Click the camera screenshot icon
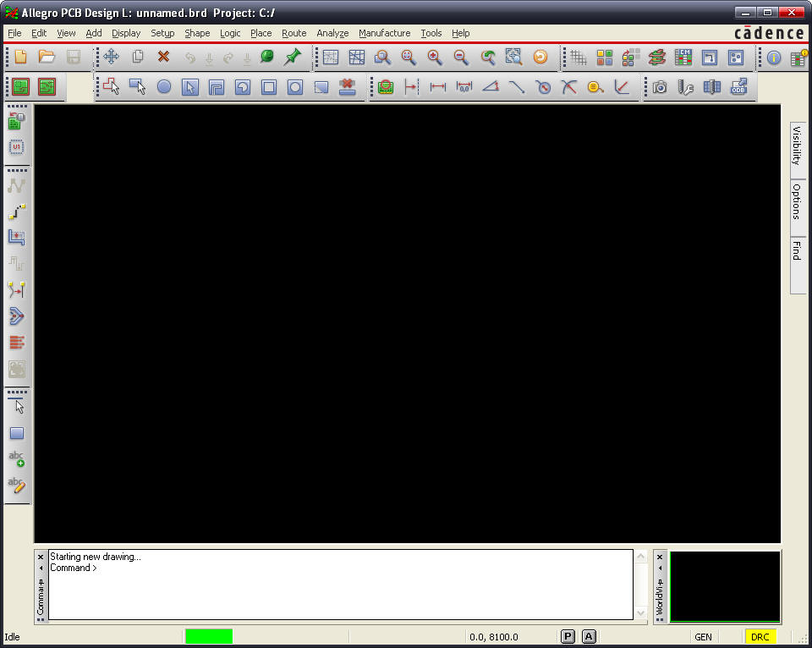812x648 pixels. pos(659,87)
